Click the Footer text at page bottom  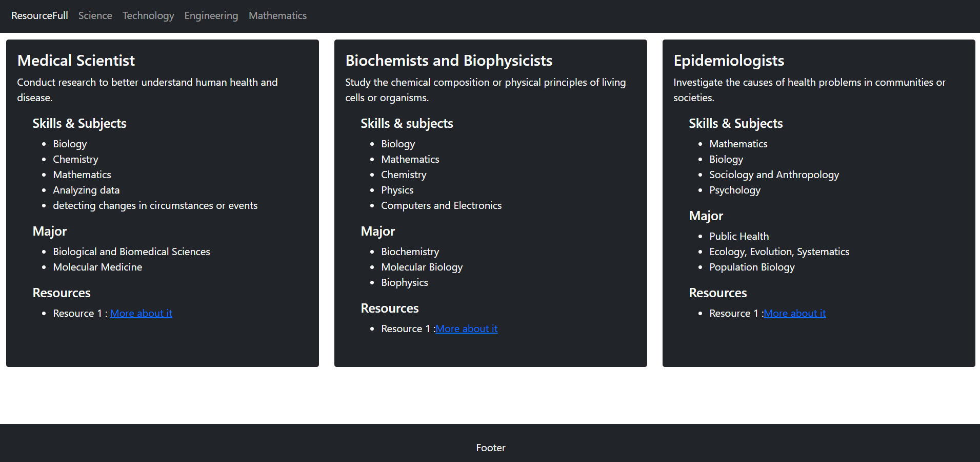(x=490, y=448)
